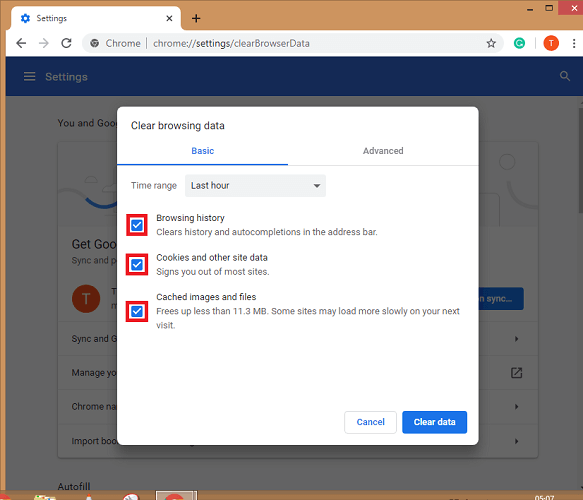583x500 pixels.
Task: Close the Settings tab
Action: (x=169, y=18)
